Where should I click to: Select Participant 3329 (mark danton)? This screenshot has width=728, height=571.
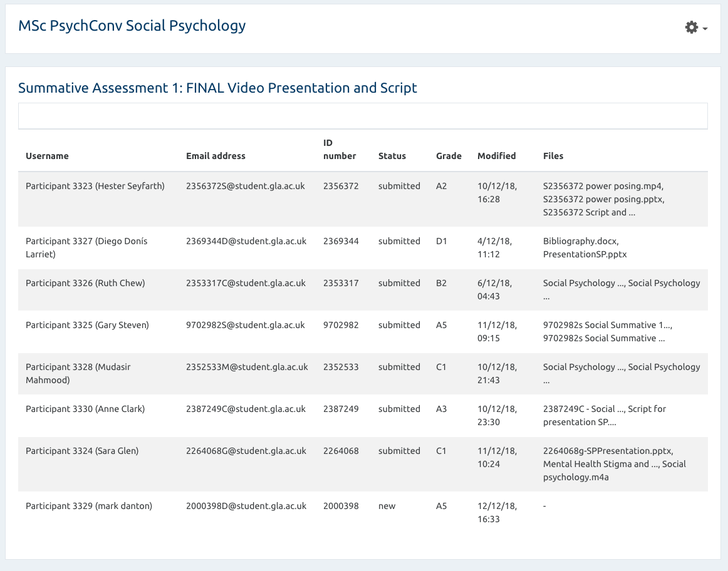tap(89, 506)
